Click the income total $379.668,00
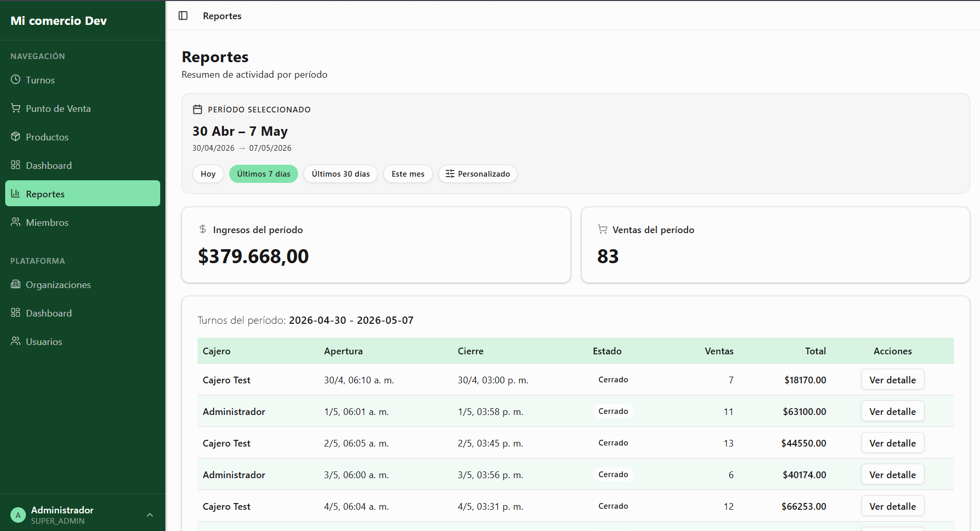This screenshot has width=980, height=531. 253,256
